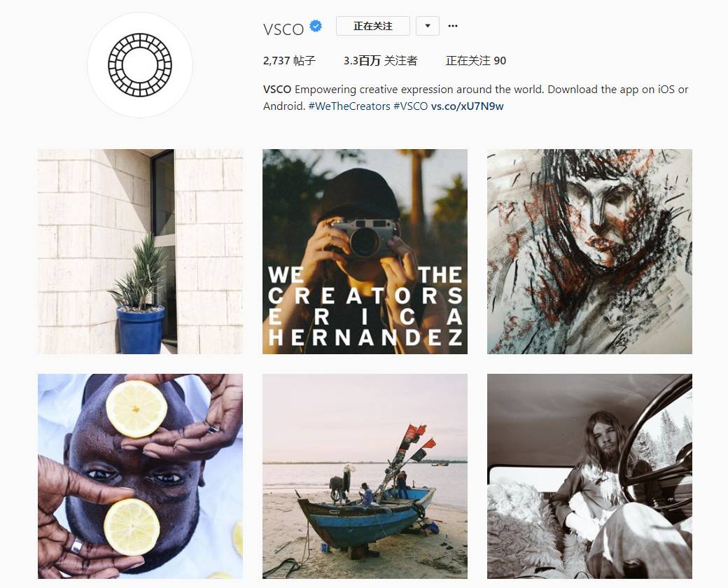Open the We The Creators Erica Hernandez post
The image size is (728, 588).
[365, 252]
